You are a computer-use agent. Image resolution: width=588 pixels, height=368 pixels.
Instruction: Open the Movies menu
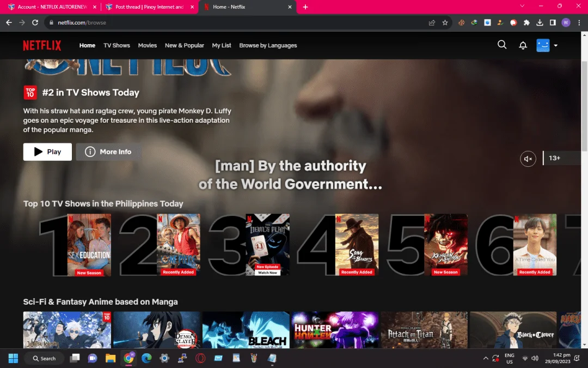pos(148,45)
